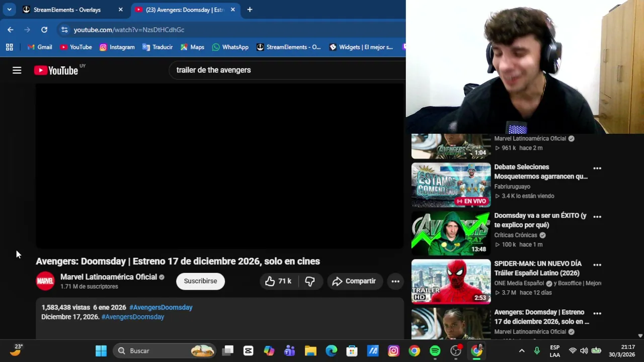The image size is (644, 362).
Task: Open File Explorer from taskbar
Action: [310, 351]
